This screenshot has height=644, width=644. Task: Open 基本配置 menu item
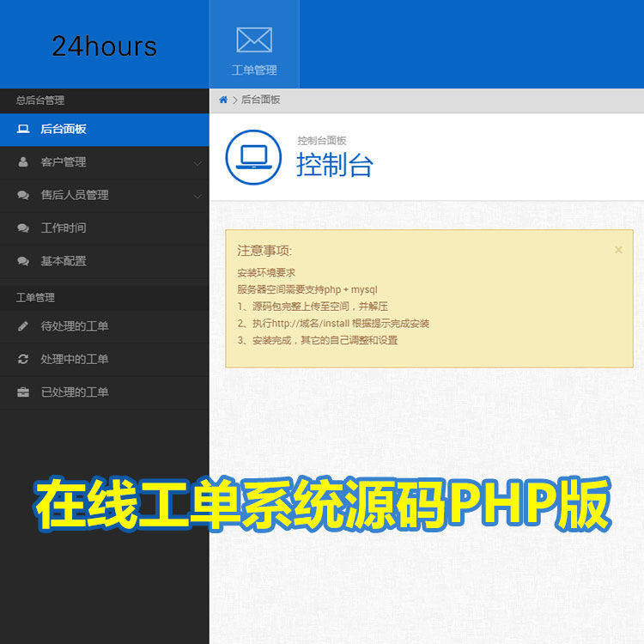(x=104, y=261)
